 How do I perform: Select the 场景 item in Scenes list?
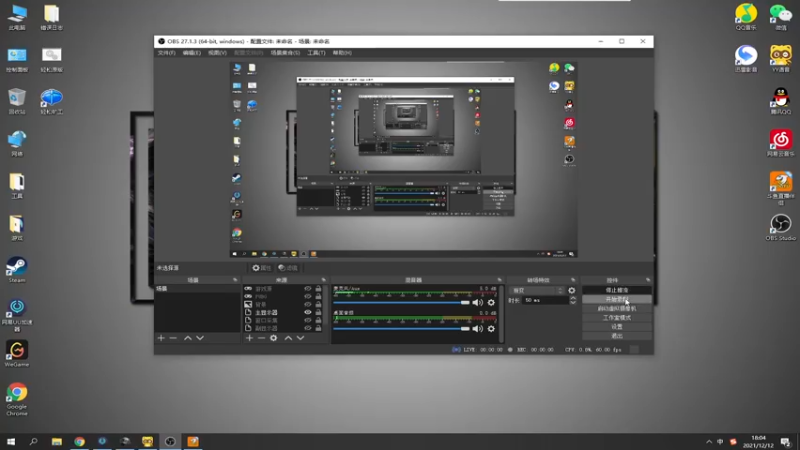pyautogui.click(x=197, y=289)
